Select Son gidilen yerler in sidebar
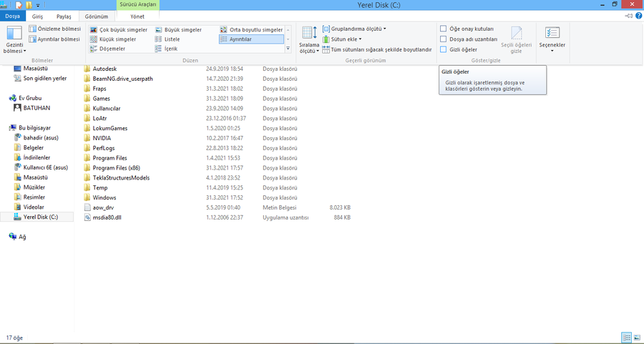The height and width of the screenshot is (344, 644). click(40, 79)
